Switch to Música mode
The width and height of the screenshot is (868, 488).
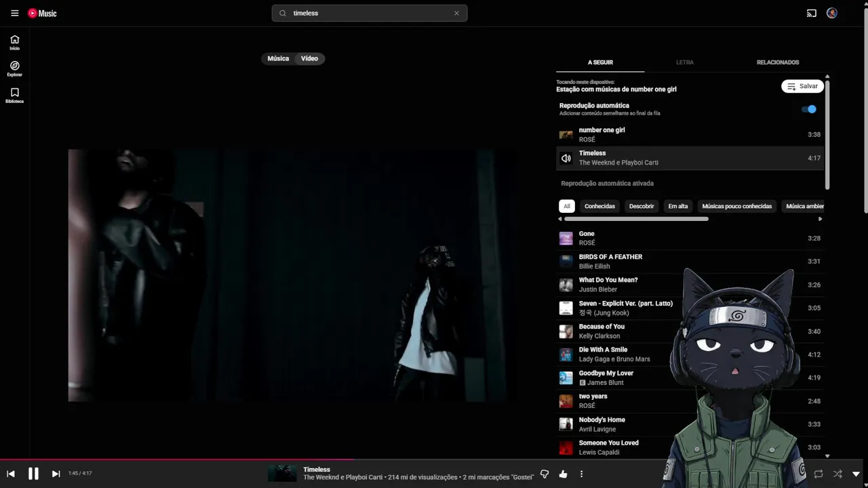(278, 58)
